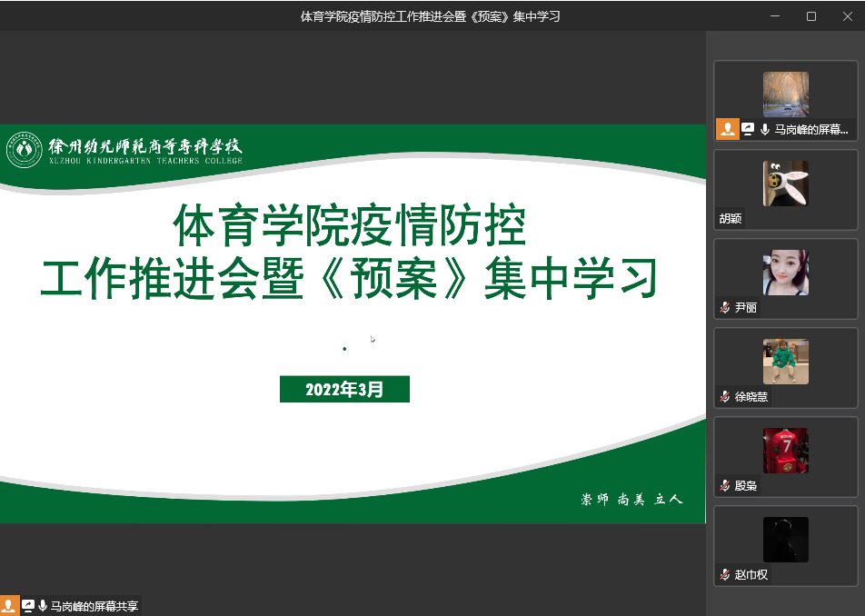Select 胡颖's avatar thumbnail
The image size is (865, 616).
coord(785,184)
